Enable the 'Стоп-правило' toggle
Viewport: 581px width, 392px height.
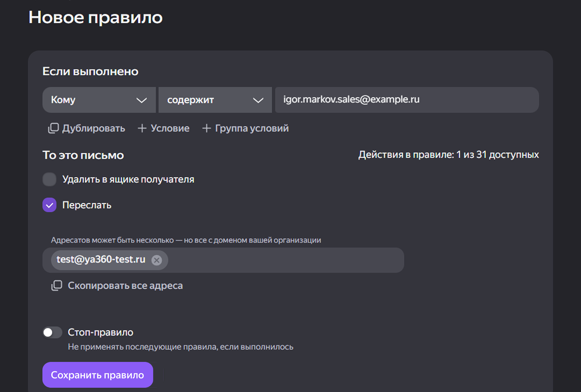pos(52,332)
